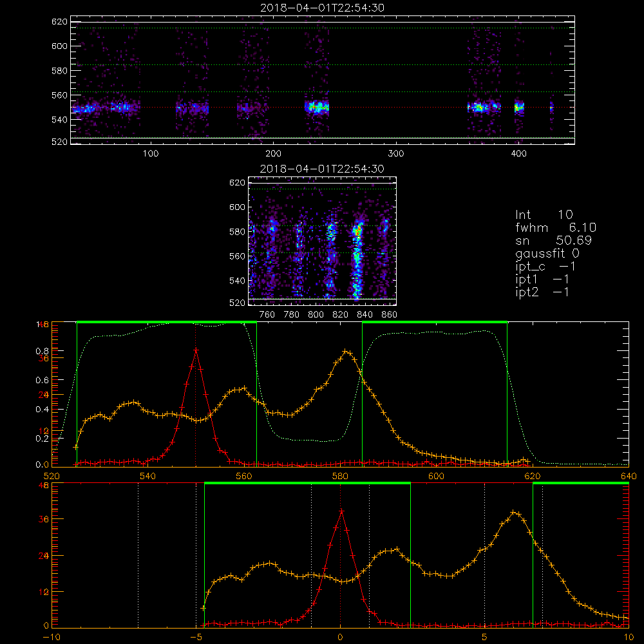Click the red curve peak near 550 in profile plot
Image resolution: width=644 pixels, height=644 pixels.
196,350
